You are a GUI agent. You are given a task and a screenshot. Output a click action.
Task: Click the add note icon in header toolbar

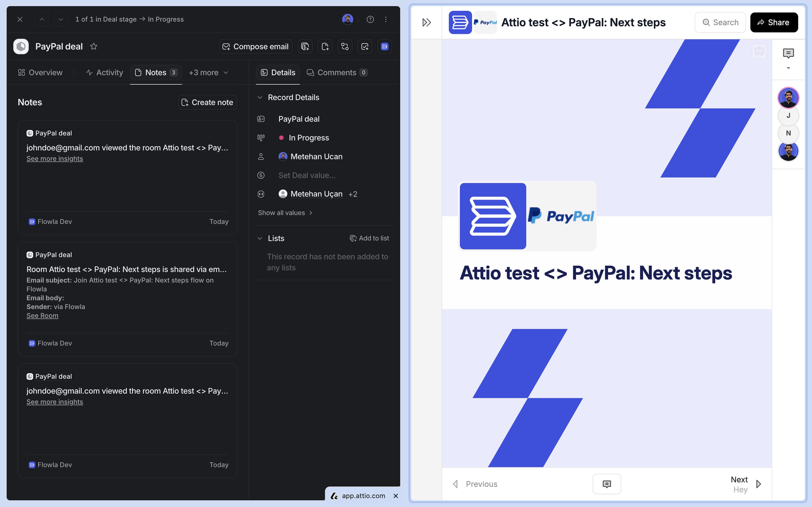click(x=325, y=47)
